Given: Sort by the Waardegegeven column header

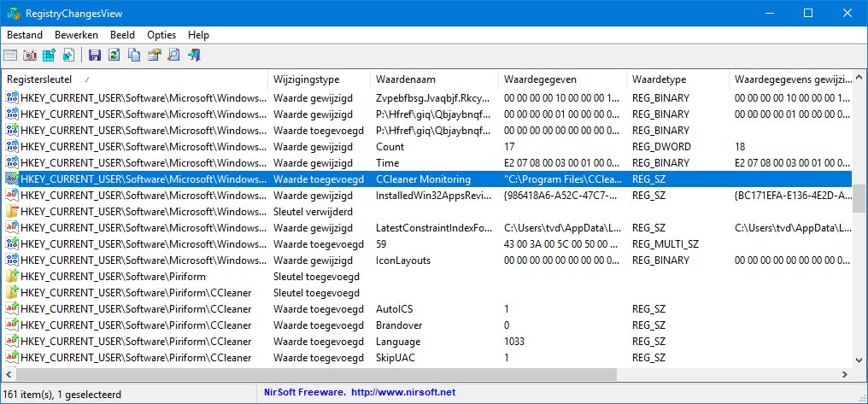Looking at the screenshot, I should pyautogui.click(x=563, y=79).
